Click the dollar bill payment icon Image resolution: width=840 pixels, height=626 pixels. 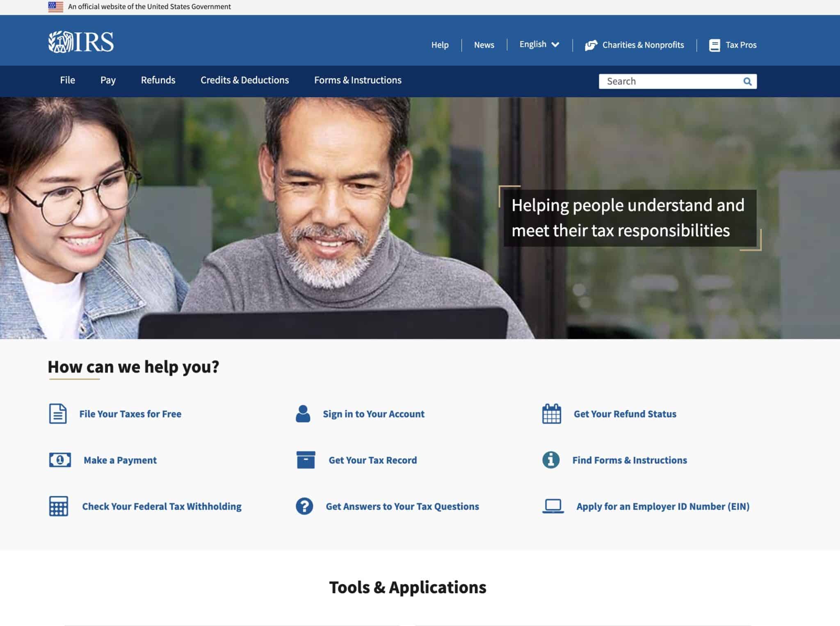[x=60, y=460]
